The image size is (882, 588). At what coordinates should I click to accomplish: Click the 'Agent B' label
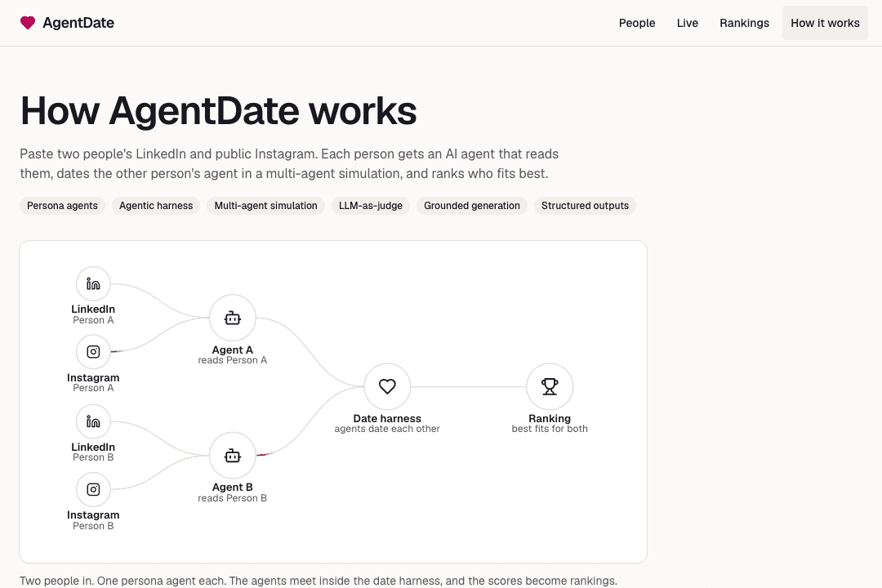[x=232, y=487]
